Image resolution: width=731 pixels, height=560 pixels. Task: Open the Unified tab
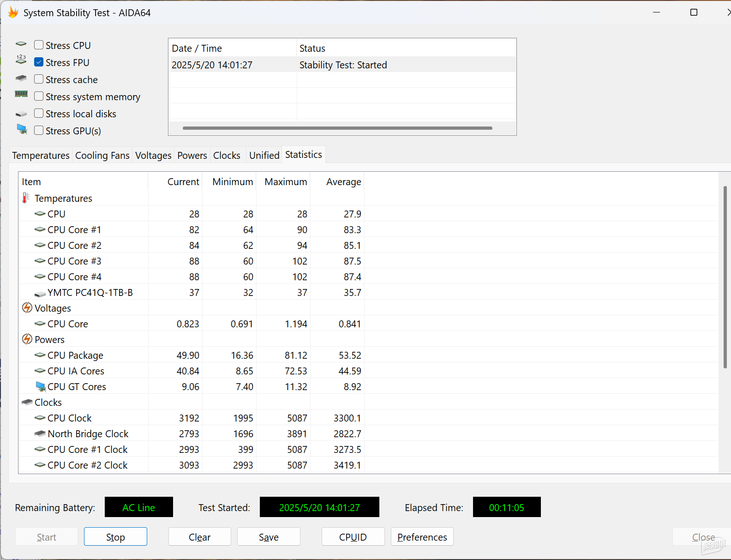coord(264,155)
